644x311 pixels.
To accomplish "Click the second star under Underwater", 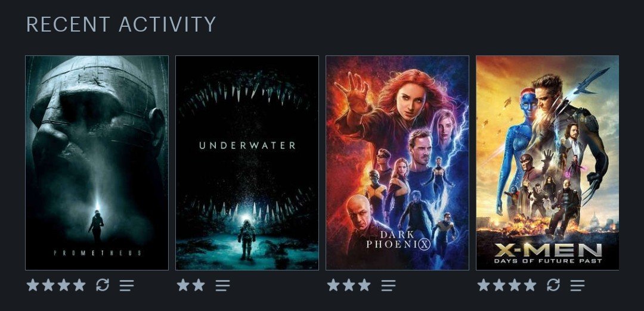I will tap(199, 285).
